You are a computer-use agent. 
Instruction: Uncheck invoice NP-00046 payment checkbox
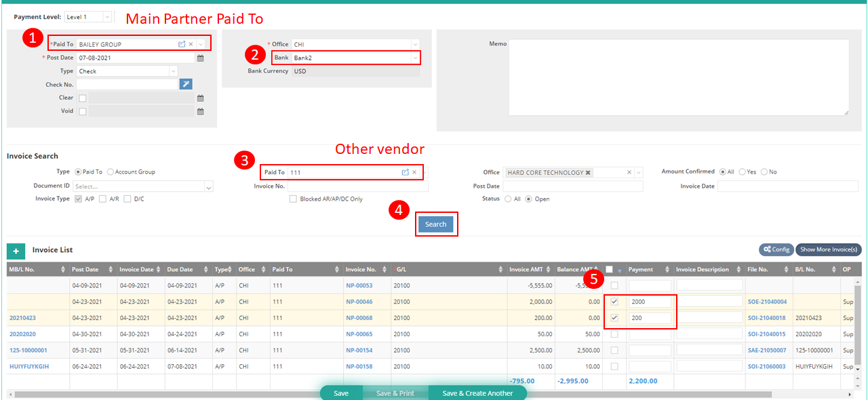coord(614,302)
